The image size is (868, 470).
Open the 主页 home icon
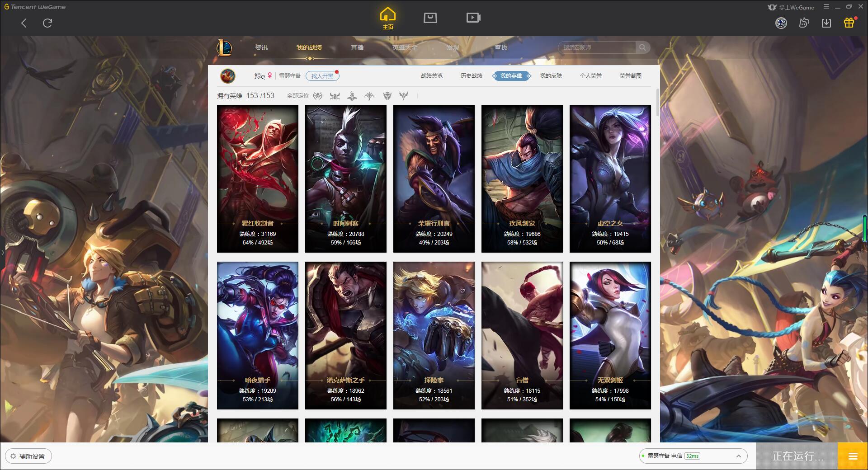pos(387,19)
